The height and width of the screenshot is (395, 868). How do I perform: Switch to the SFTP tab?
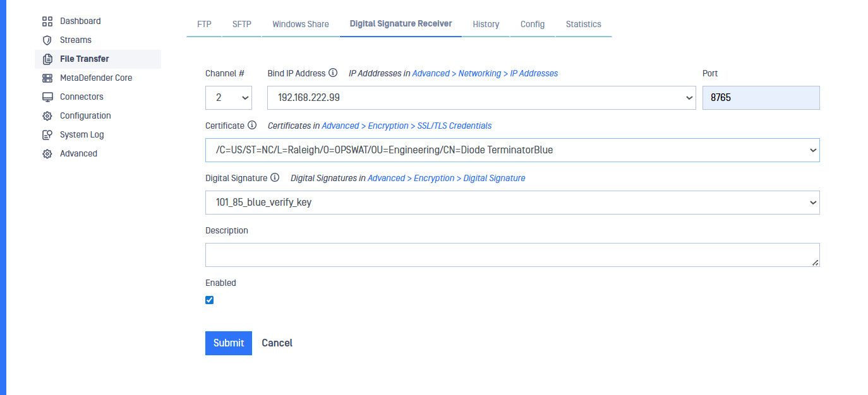point(242,25)
